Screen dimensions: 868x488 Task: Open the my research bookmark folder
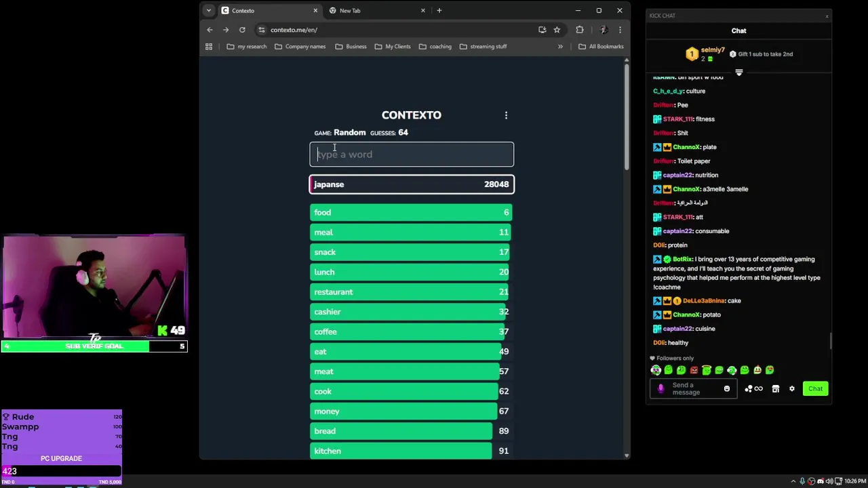tap(247, 47)
